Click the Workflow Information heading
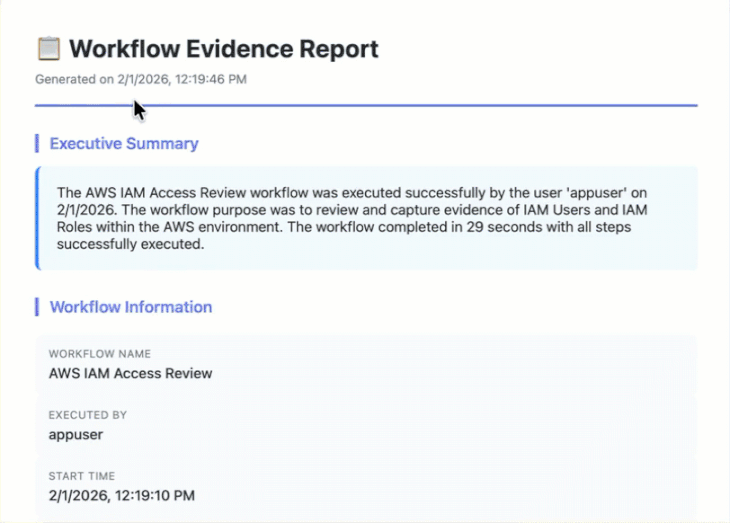The image size is (730, 523). (131, 307)
